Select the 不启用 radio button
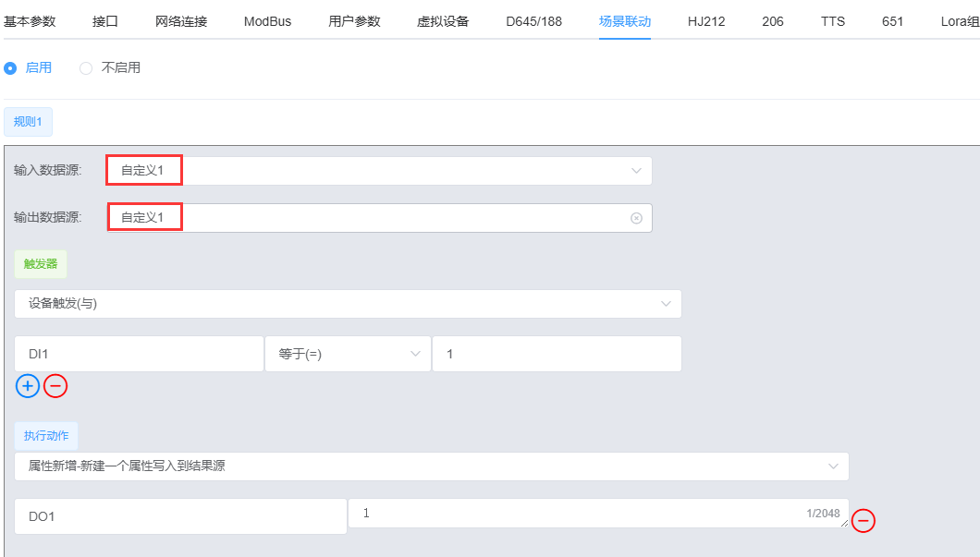Viewport: 980px width, 557px height. 86,68
